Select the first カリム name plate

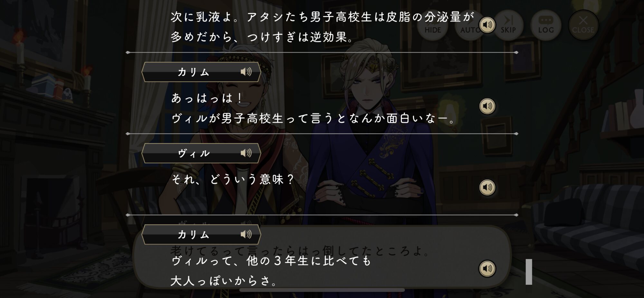tap(201, 72)
